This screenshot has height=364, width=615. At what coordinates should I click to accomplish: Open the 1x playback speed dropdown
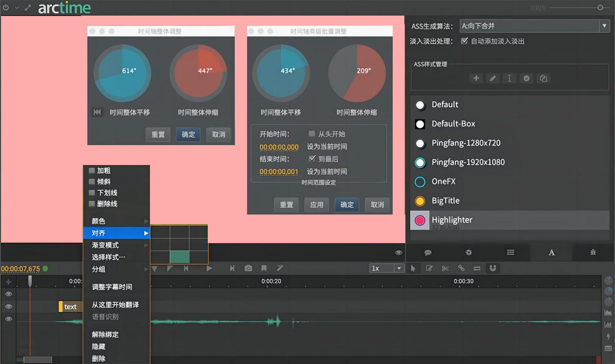point(386,268)
